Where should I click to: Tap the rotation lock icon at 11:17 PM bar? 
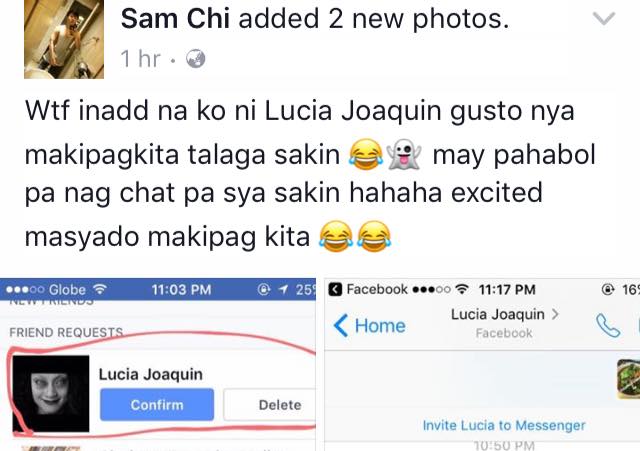point(608,289)
